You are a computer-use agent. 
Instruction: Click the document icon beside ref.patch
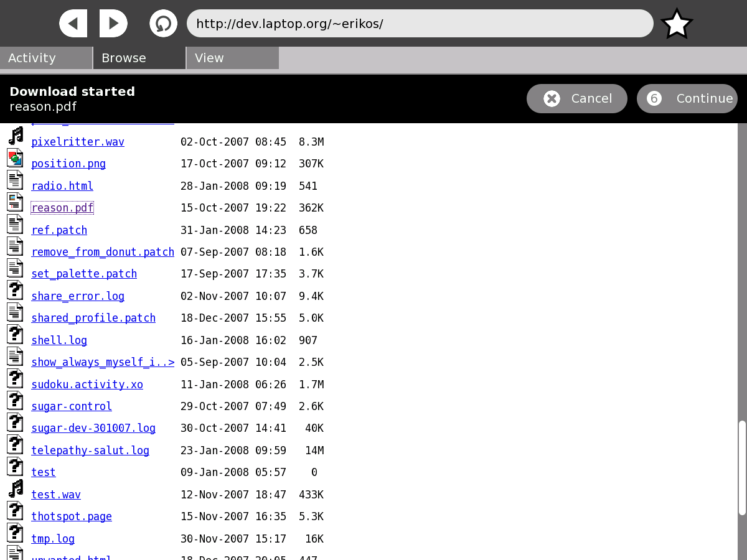pos(16,224)
